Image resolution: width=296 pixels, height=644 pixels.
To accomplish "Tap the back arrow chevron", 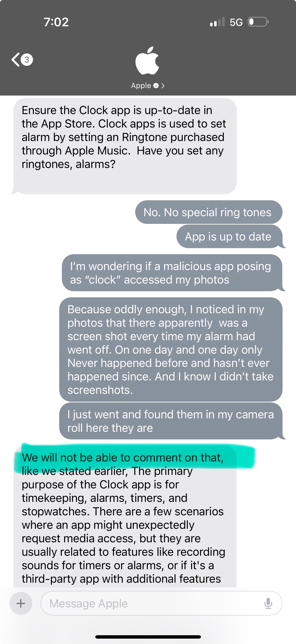I will 15,60.
